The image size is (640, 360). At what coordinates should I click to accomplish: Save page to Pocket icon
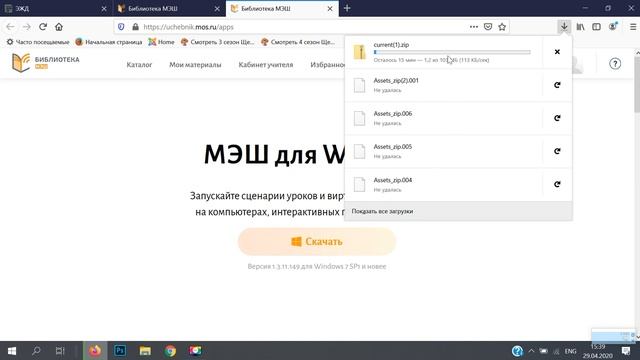click(x=488, y=27)
